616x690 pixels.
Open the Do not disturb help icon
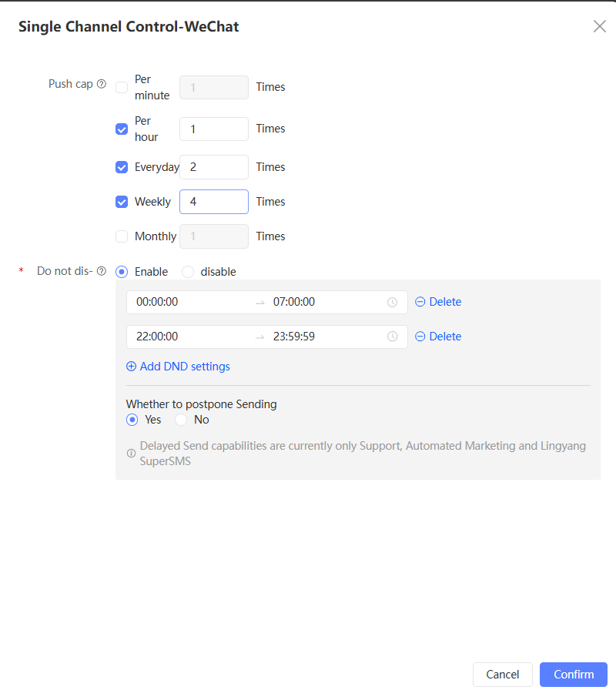pos(102,271)
